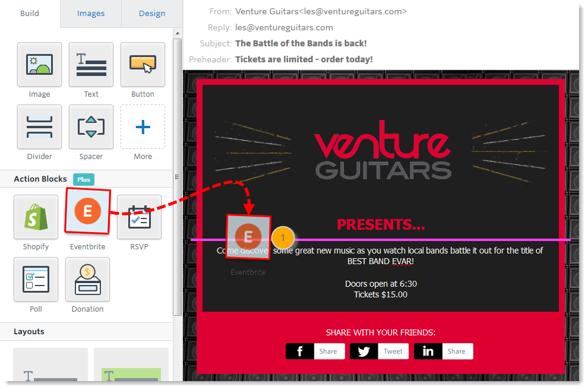Image resolution: width=588 pixels, height=390 pixels.
Task: Click the Layouts section header
Action: pyautogui.click(x=86, y=332)
